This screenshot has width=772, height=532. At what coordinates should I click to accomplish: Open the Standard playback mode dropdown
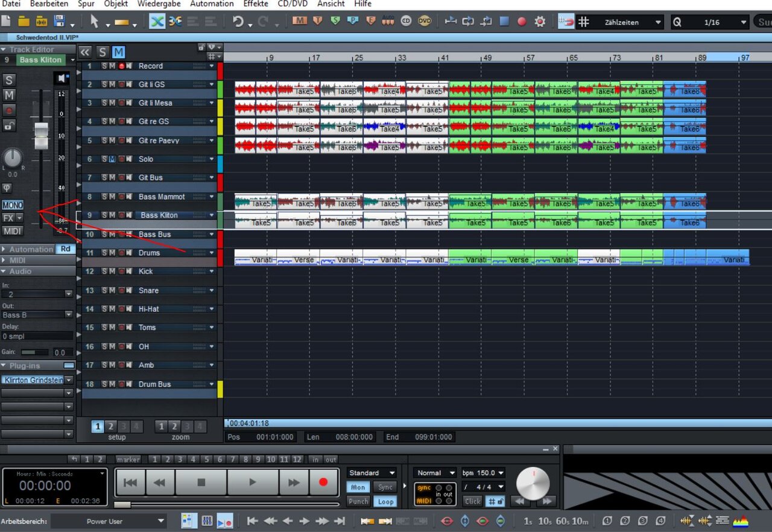pos(372,473)
